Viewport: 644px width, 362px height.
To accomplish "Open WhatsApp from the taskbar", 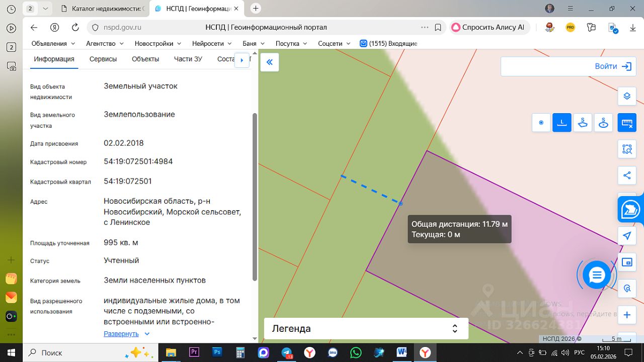I will pyautogui.click(x=356, y=352).
